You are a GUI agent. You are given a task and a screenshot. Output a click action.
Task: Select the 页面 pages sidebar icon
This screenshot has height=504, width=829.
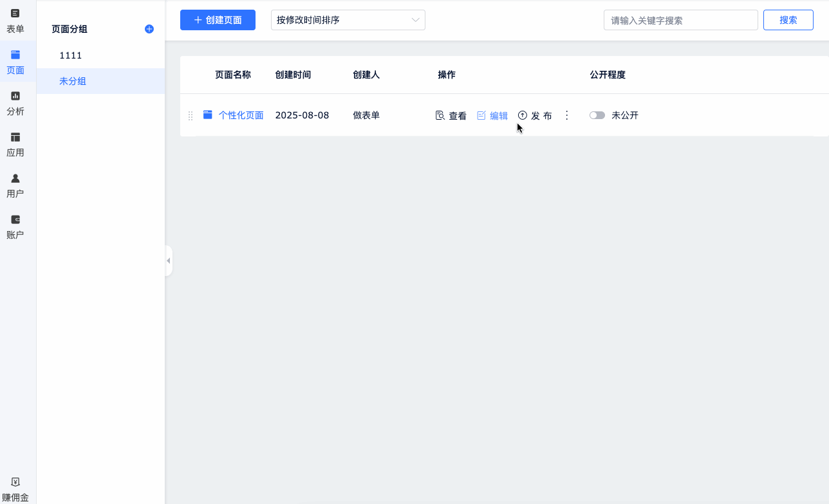[15, 55]
